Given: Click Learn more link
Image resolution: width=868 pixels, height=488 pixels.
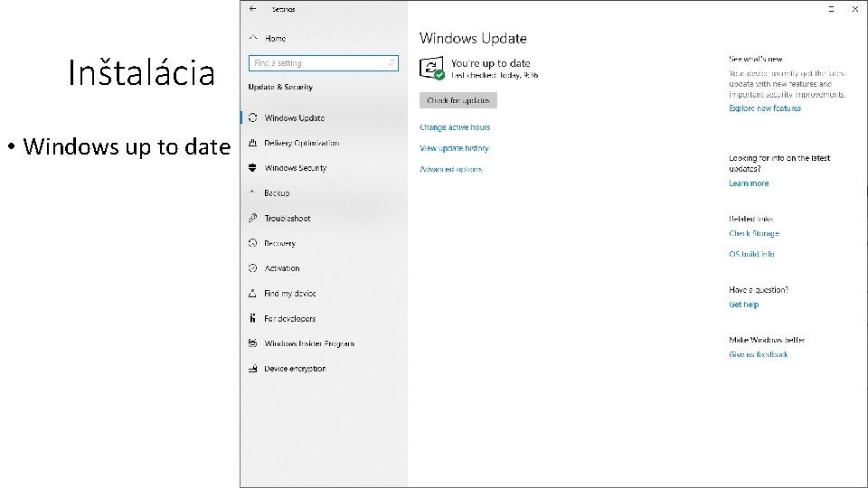Looking at the screenshot, I should (749, 183).
